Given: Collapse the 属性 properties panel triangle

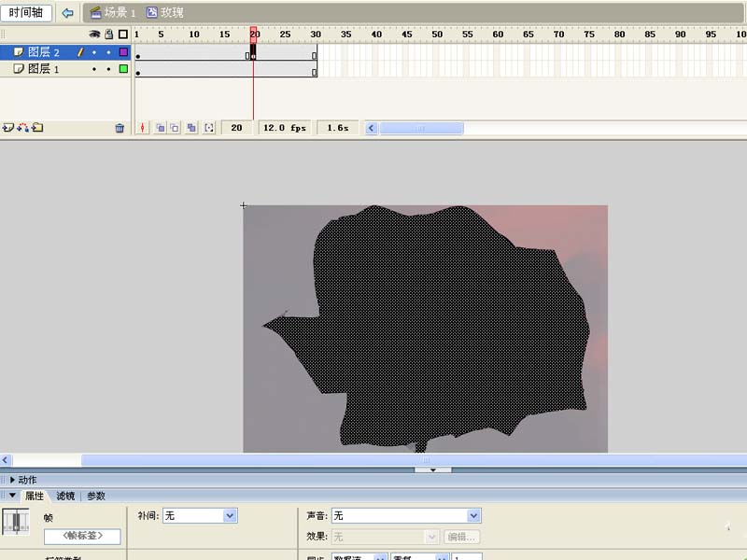Looking at the screenshot, I should click(13, 496).
